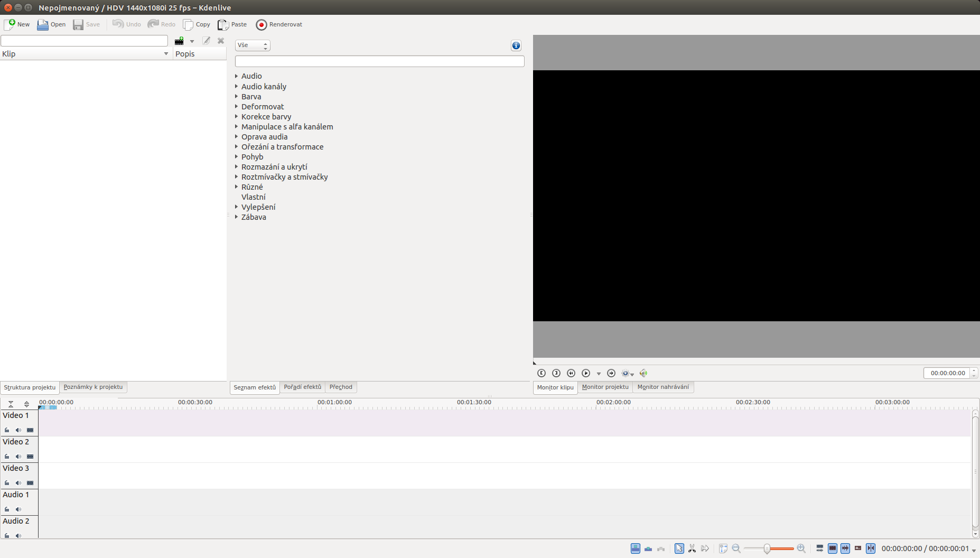Switch to Monitor projektu tab

[x=605, y=387]
